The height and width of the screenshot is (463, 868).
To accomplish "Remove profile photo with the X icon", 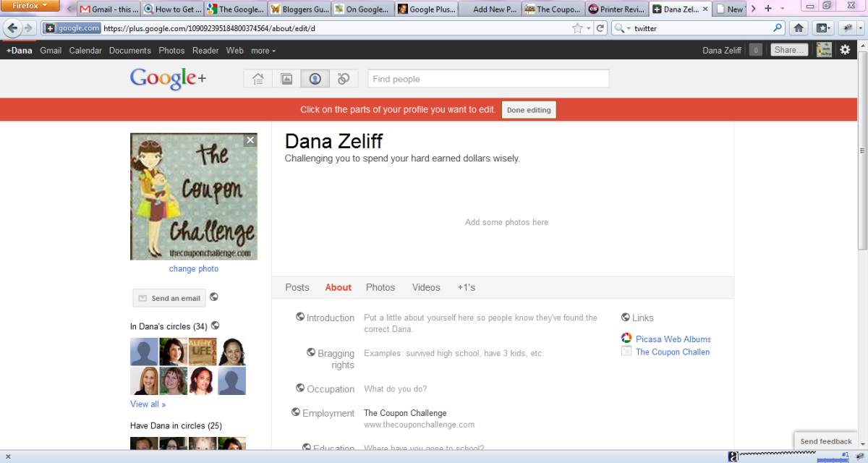I will point(250,140).
